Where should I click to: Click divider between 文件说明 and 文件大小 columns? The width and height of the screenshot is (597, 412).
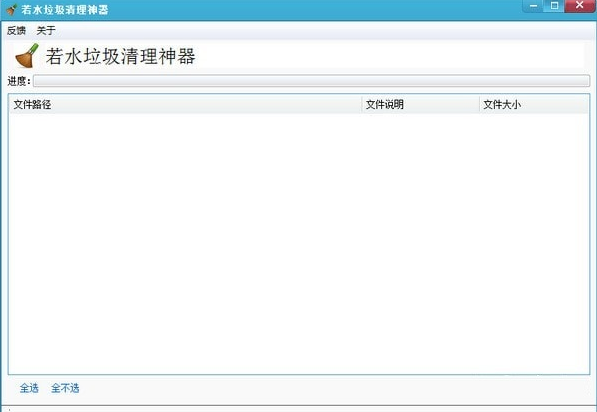click(479, 104)
